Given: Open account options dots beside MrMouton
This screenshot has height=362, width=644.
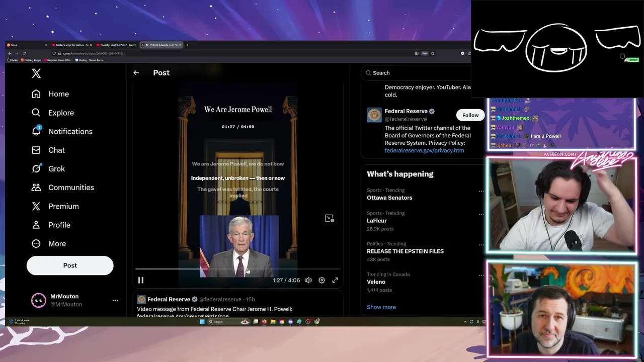Looking at the screenshot, I should point(115,300).
